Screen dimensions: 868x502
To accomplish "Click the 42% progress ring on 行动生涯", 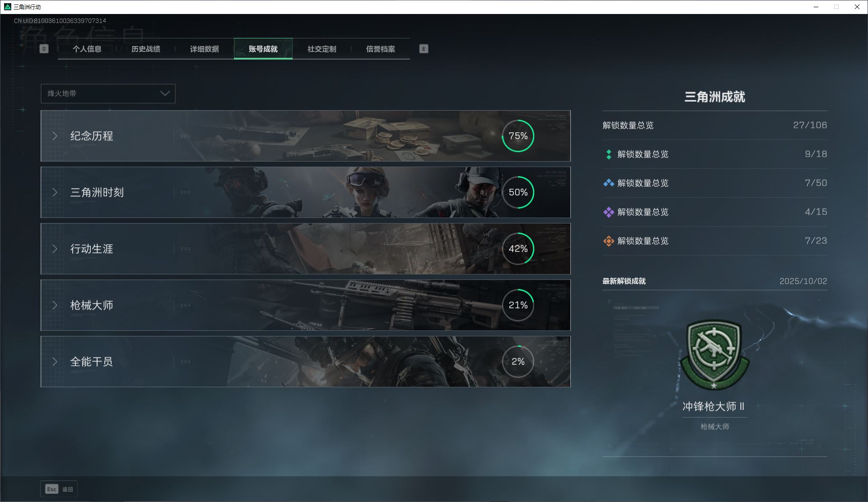I will [x=518, y=249].
